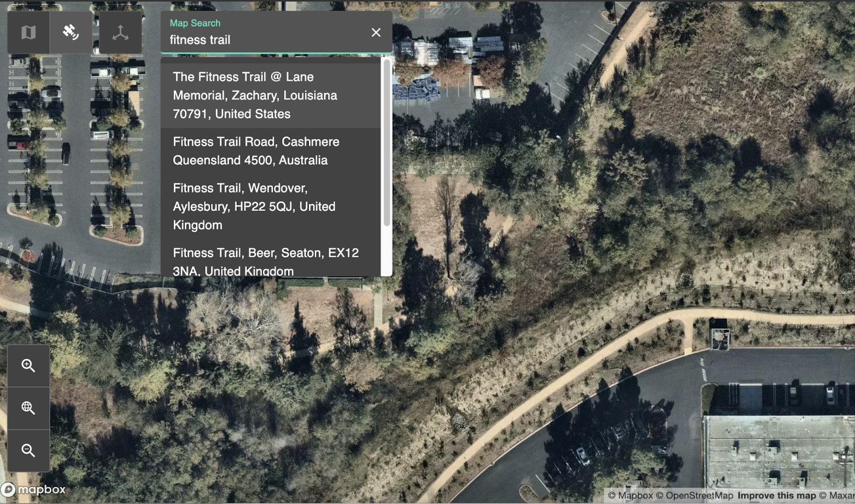Open the © OpenStreetMap attribution link
Image resolution: width=855 pixels, height=504 pixels.
[695, 495]
